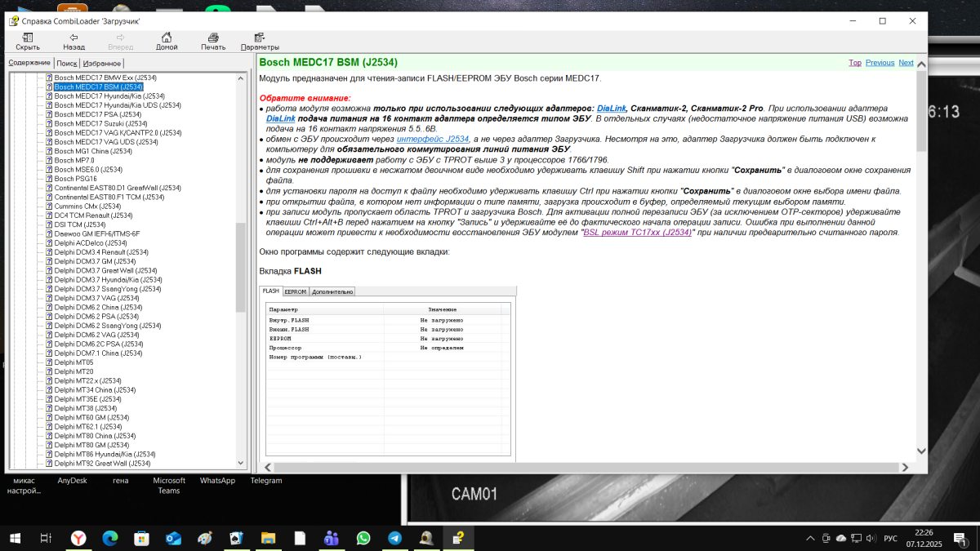The width and height of the screenshot is (980, 551).
Task: Open File Explorer from the taskbar
Action: click(268, 538)
